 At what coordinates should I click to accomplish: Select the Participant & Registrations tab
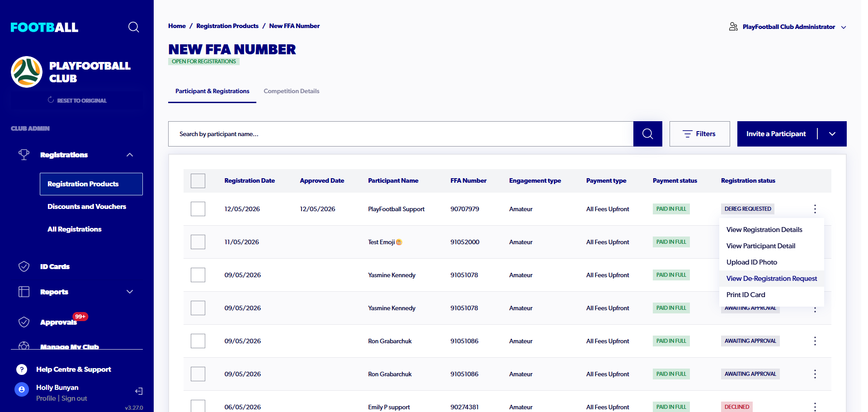pyautogui.click(x=212, y=91)
